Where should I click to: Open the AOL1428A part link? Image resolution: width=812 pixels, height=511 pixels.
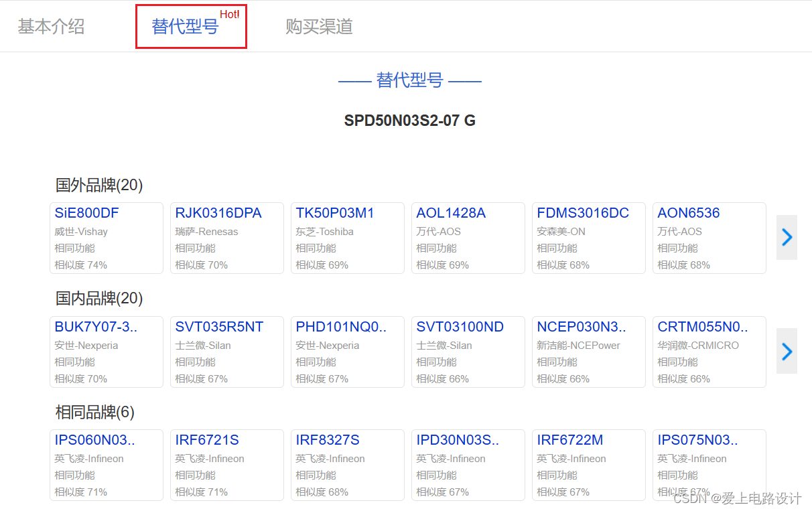pyautogui.click(x=451, y=213)
